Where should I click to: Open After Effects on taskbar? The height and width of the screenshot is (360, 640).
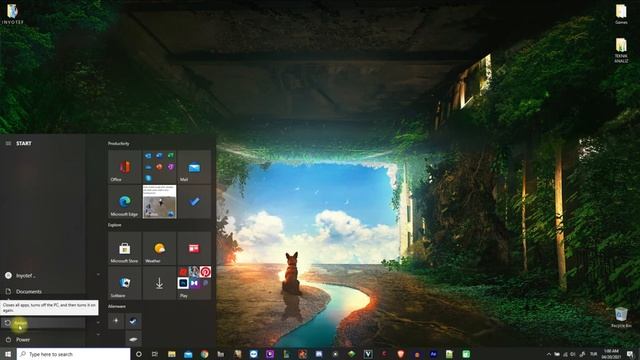point(433,354)
